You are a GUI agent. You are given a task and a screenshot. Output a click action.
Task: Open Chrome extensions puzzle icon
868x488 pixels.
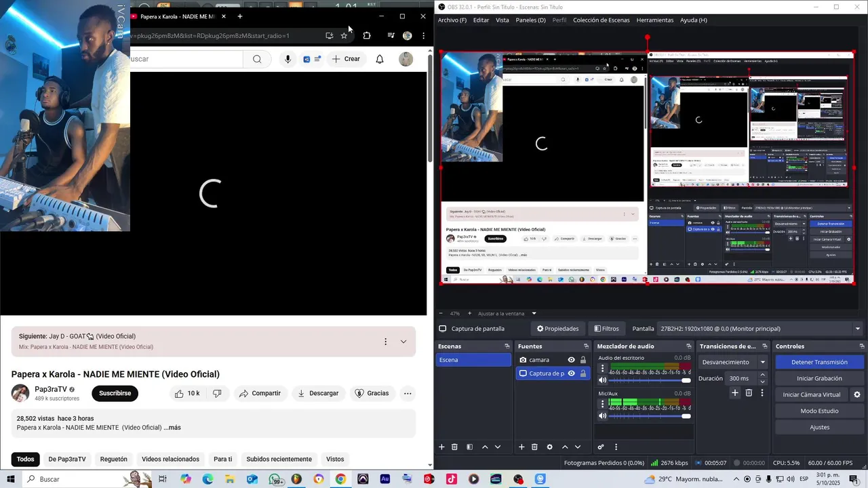[367, 35]
